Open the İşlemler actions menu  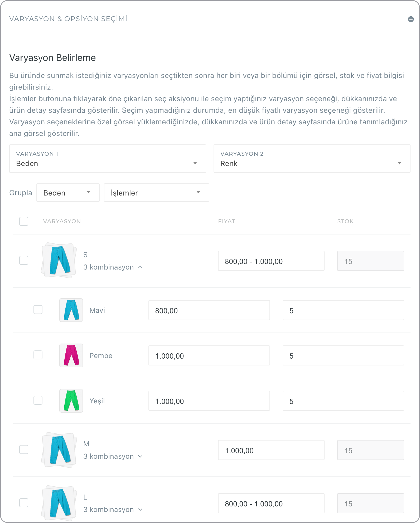coord(156,193)
